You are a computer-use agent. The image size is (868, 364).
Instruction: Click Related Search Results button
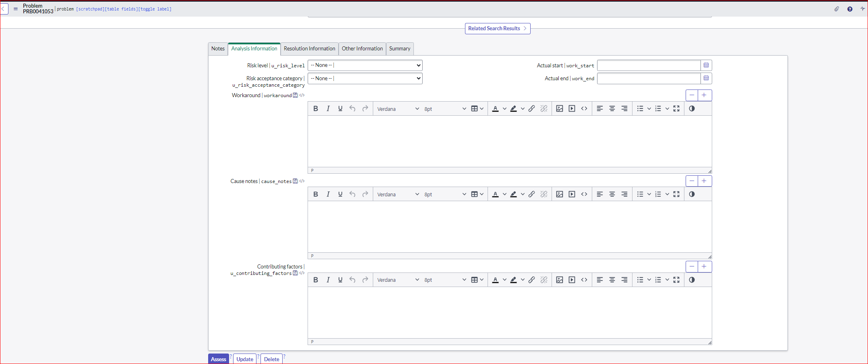click(x=498, y=29)
